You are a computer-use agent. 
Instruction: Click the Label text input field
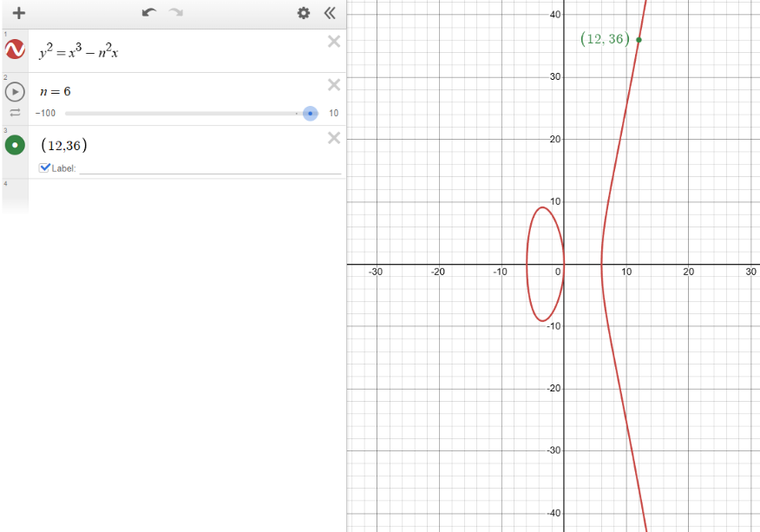tap(210, 168)
